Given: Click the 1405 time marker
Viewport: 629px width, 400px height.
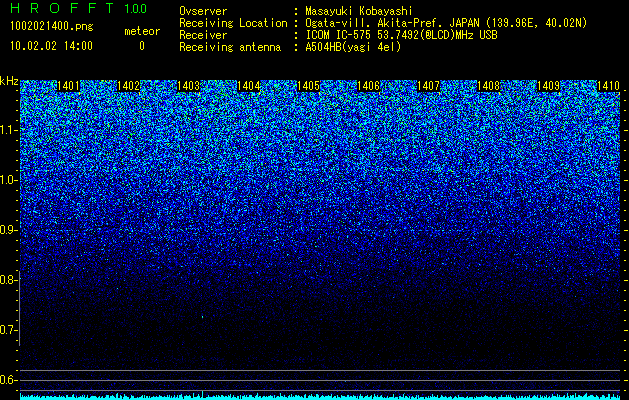Looking at the screenshot, I should point(308,86).
